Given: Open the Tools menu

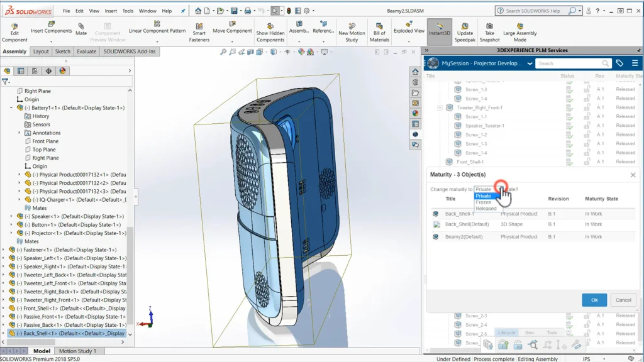Looking at the screenshot, I should coord(128,11).
